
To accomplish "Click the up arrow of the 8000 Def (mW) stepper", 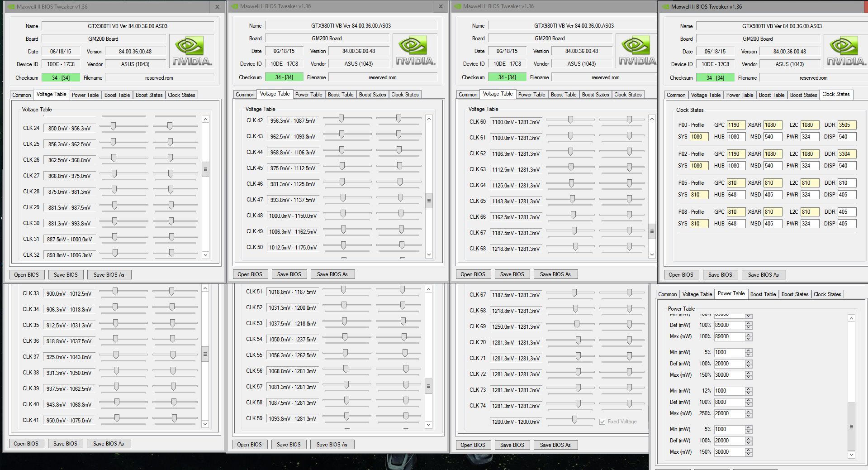I will pos(749,400).
